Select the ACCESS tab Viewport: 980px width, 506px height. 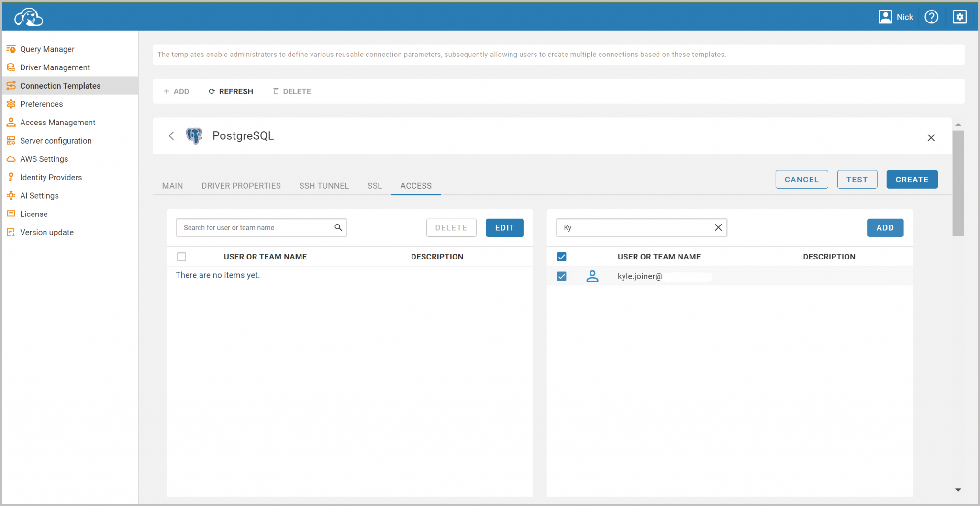pos(416,186)
